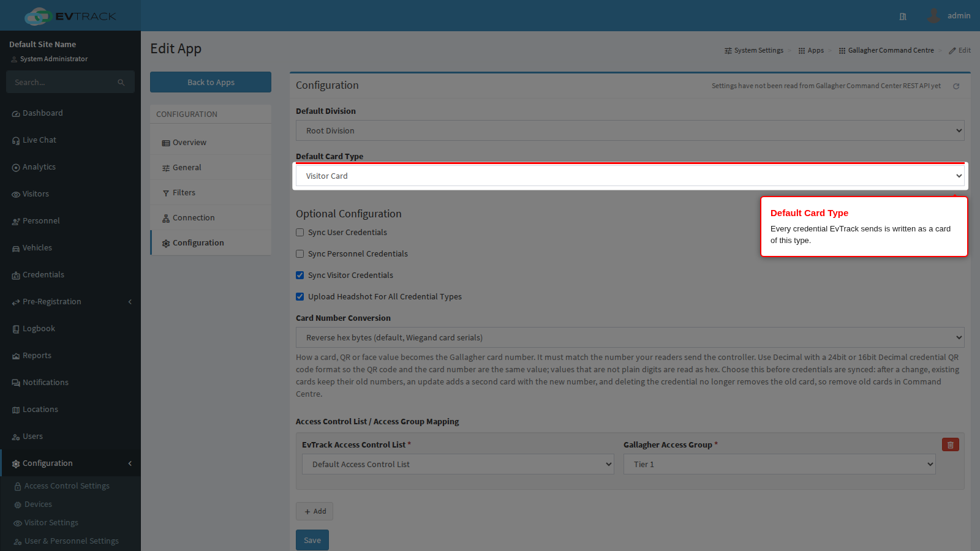Enable Sync Personnel Credentials checkbox

(x=300, y=254)
